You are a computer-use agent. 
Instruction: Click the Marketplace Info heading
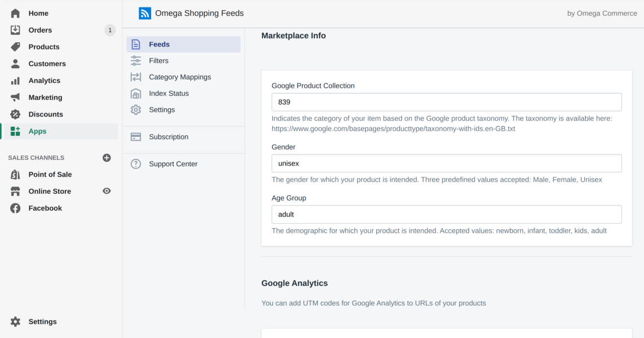click(293, 35)
